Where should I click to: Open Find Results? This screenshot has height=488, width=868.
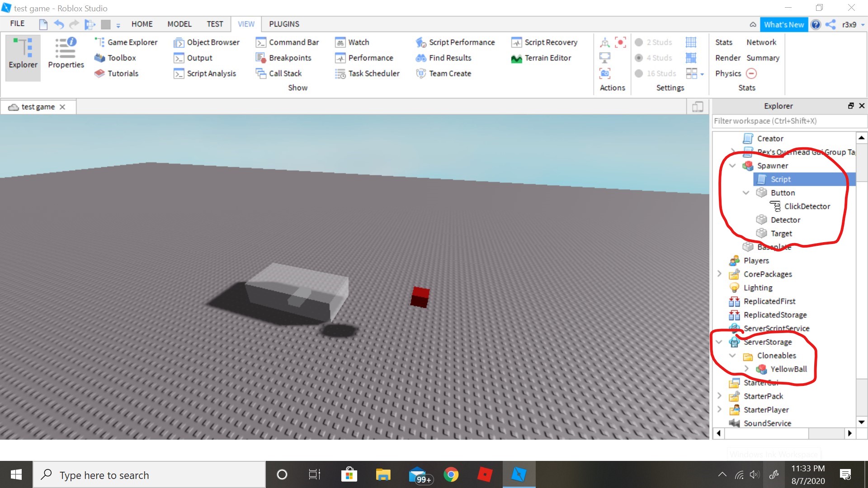tap(443, 58)
